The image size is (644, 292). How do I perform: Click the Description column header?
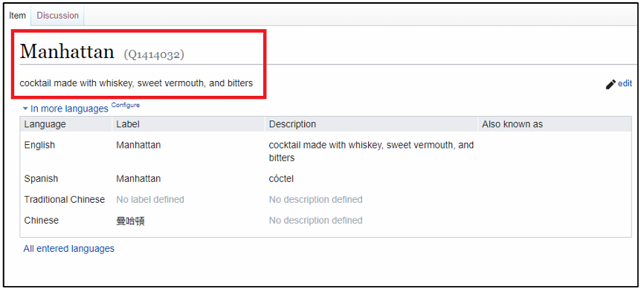point(292,124)
